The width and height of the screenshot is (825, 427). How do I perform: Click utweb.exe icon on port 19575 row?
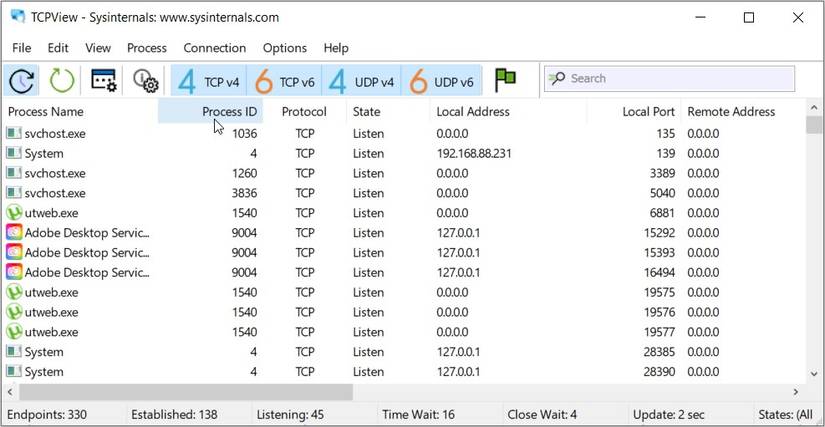click(14, 292)
